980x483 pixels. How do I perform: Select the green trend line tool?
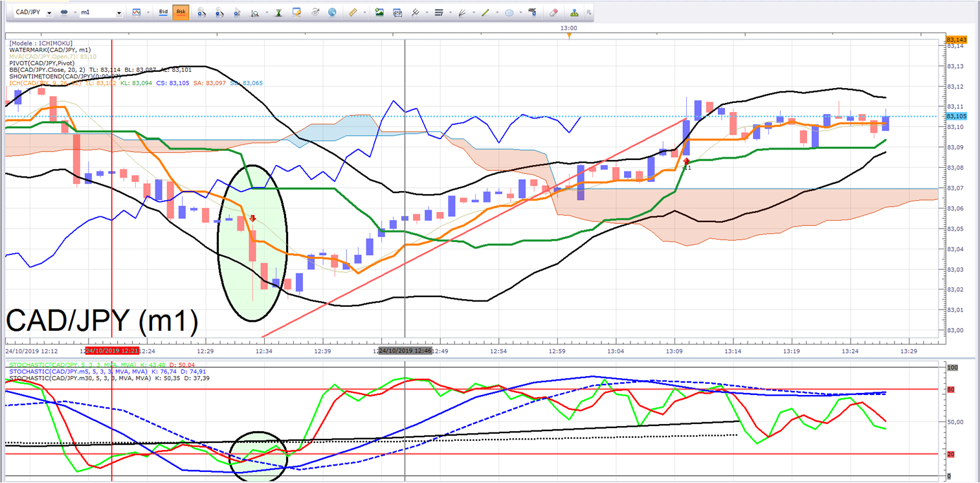click(485, 12)
